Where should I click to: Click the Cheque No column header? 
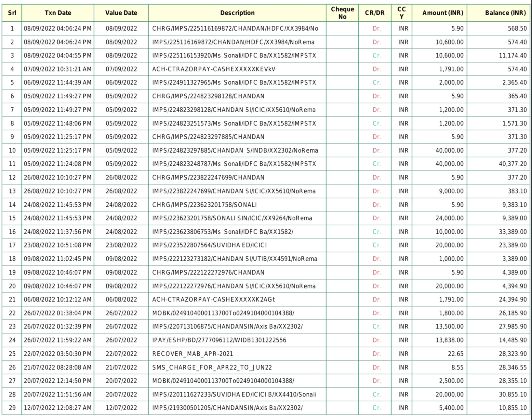click(342, 13)
